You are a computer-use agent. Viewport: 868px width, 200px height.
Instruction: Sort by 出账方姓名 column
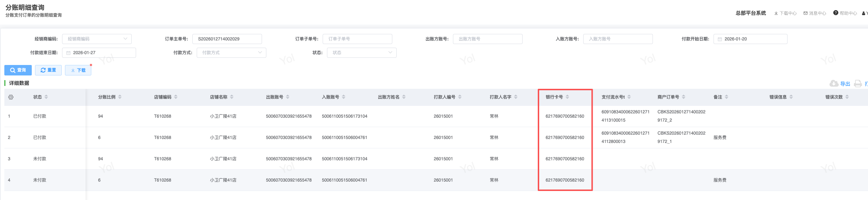[404, 97]
